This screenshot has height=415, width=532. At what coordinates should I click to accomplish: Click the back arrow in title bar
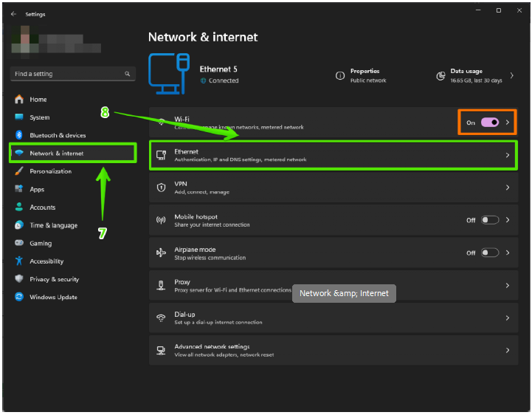pyautogui.click(x=13, y=13)
